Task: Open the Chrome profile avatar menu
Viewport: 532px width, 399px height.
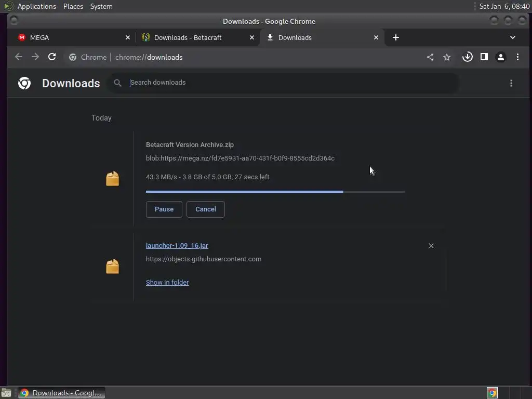Action: pos(501,57)
